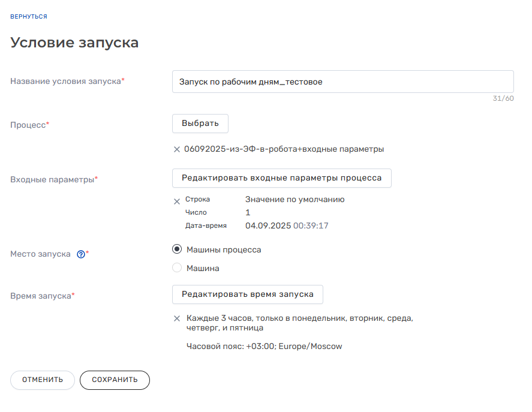This screenshot has height=412, width=532.
Task: Remove selected process with X icon
Action: [177, 149]
